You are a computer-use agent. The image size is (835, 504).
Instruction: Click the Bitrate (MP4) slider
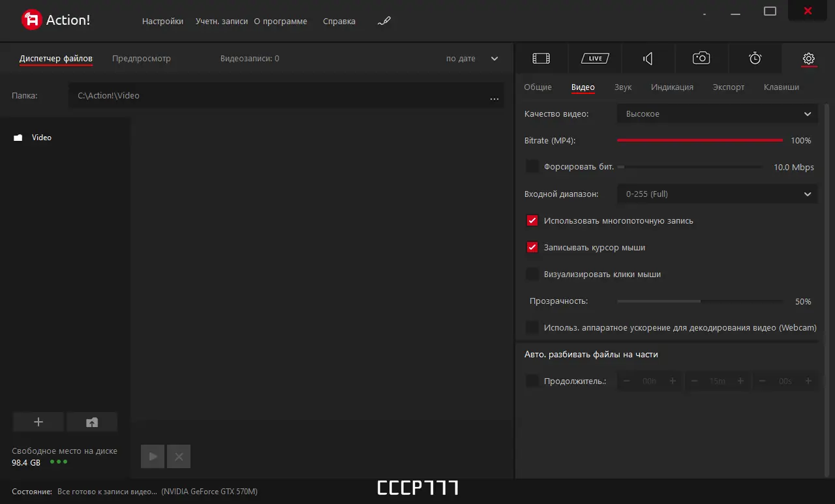(x=700, y=140)
